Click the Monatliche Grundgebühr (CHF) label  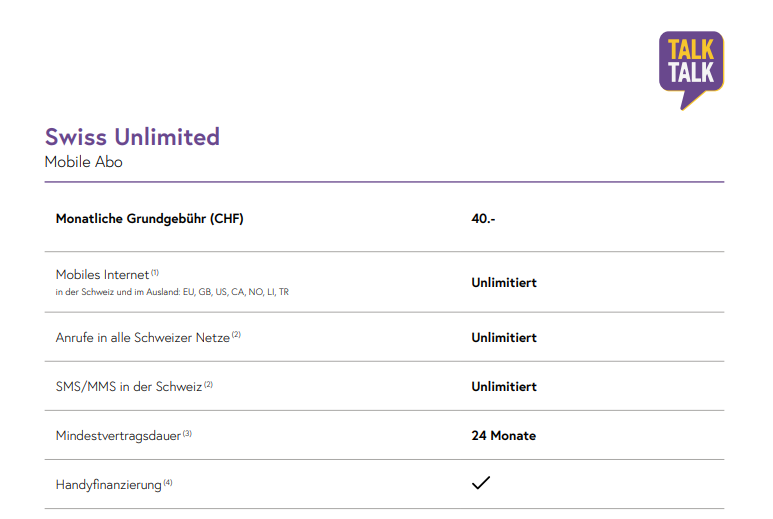point(149,219)
